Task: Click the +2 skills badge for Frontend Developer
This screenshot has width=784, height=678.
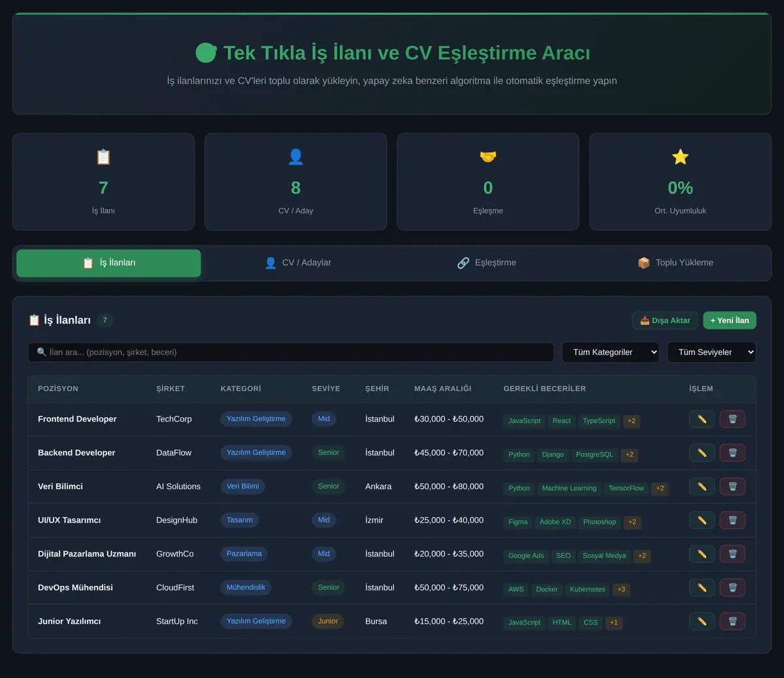Action: pyautogui.click(x=631, y=421)
